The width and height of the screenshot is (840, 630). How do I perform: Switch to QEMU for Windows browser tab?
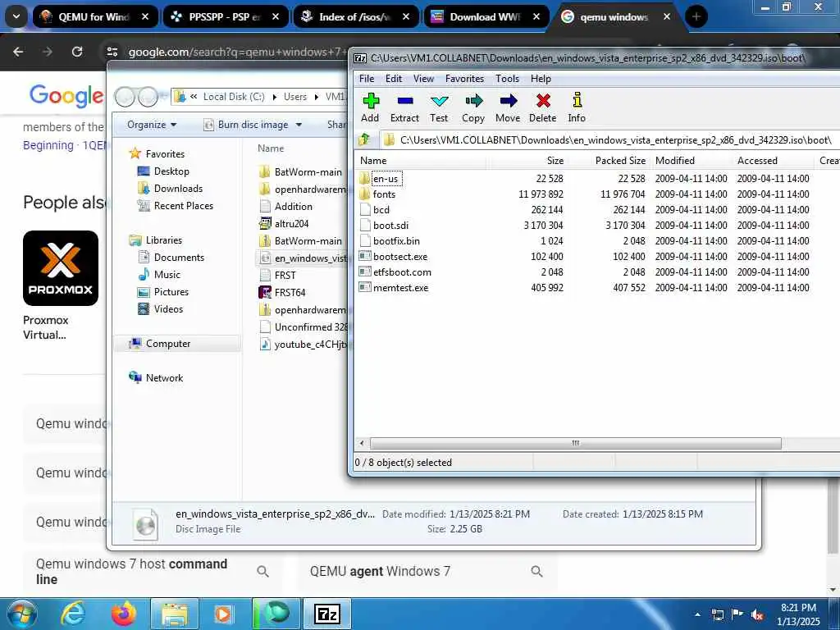click(x=94, y=16)
